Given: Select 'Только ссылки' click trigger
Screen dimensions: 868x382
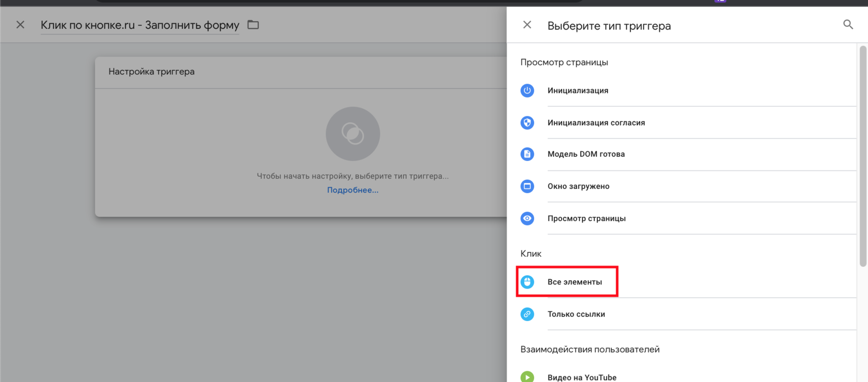Looking at the screenshot, I should [x=576, y=314].
